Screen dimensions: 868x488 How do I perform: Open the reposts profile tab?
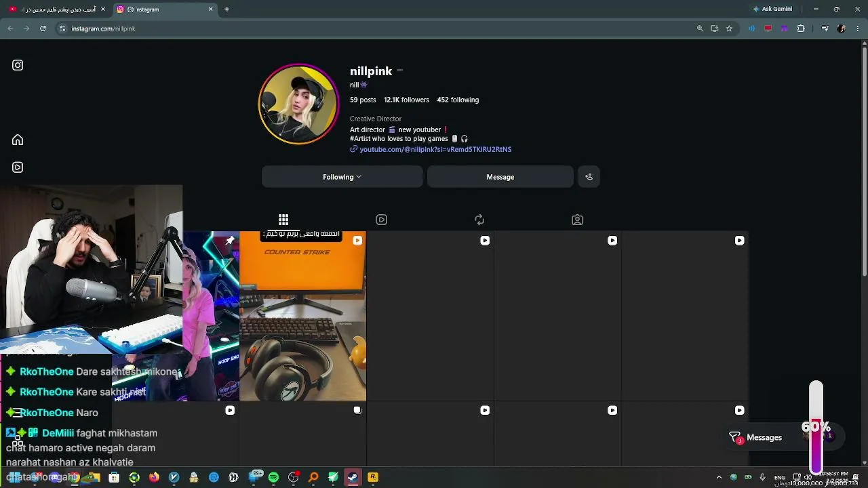click(479, 220)
